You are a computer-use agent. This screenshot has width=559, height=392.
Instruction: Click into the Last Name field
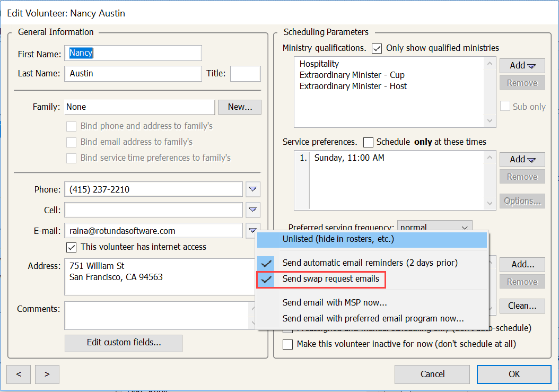click(x=133, y=74)
